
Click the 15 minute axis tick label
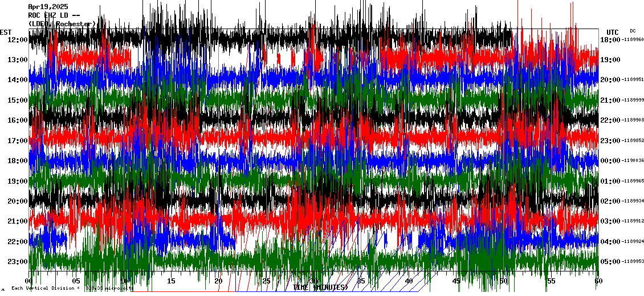(x=172, y=281)
